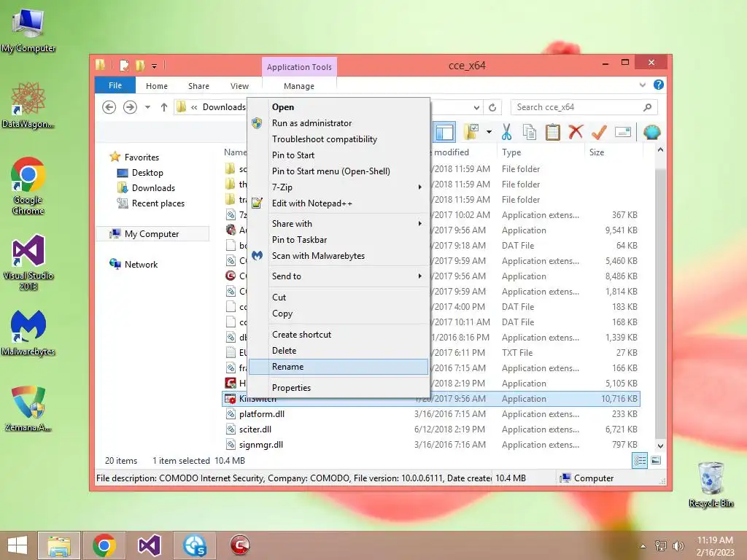Viewport: 747px width, 560px height.
Task: Select My Computer in navigation pane
Action: [x=152, y=234]
